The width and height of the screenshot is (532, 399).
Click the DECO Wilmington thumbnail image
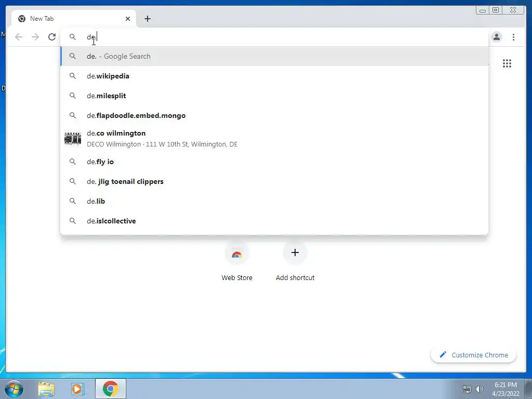tap(73, 138)
